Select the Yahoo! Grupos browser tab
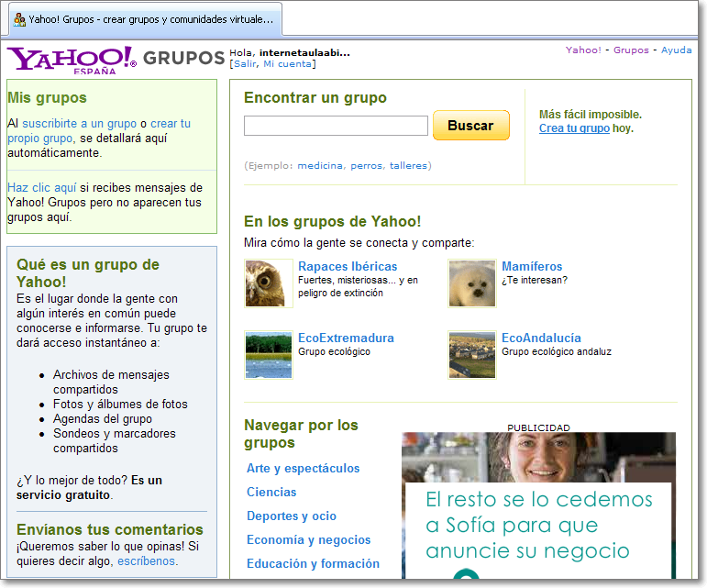The width and height of the screenshot is (707, 588). pyautogui.click(x=146, y=19)
